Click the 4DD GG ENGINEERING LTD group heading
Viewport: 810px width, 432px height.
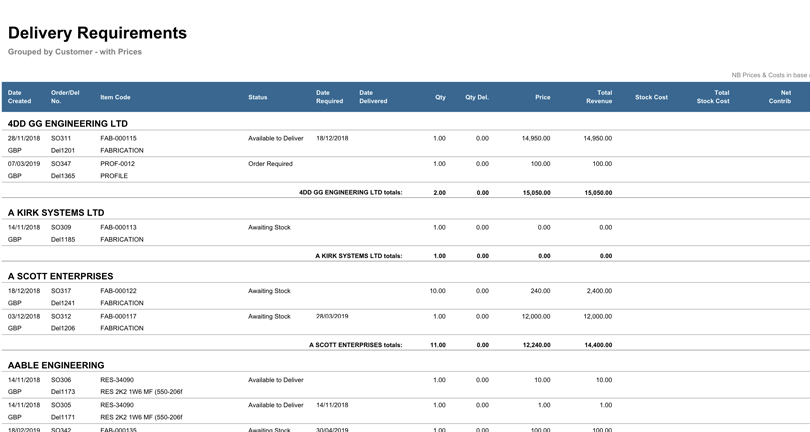[x=68, y=124]
